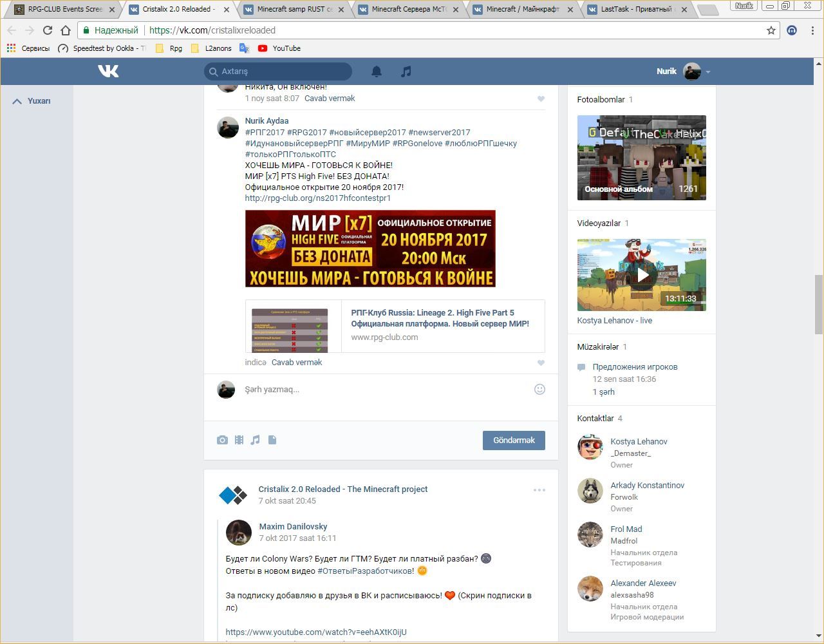
Task: Go back in browser history
Action: tap(12, 30)
